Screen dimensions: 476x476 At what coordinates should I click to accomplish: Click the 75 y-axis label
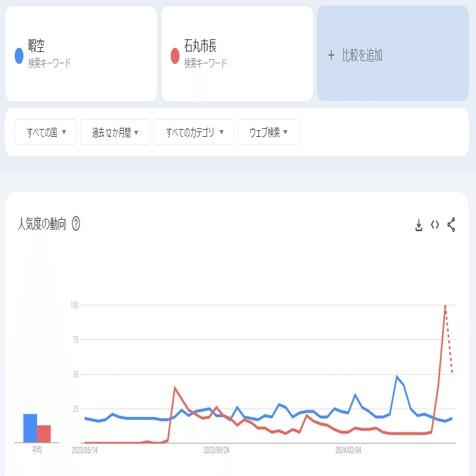pyautogui.click(x=76, y=340)
